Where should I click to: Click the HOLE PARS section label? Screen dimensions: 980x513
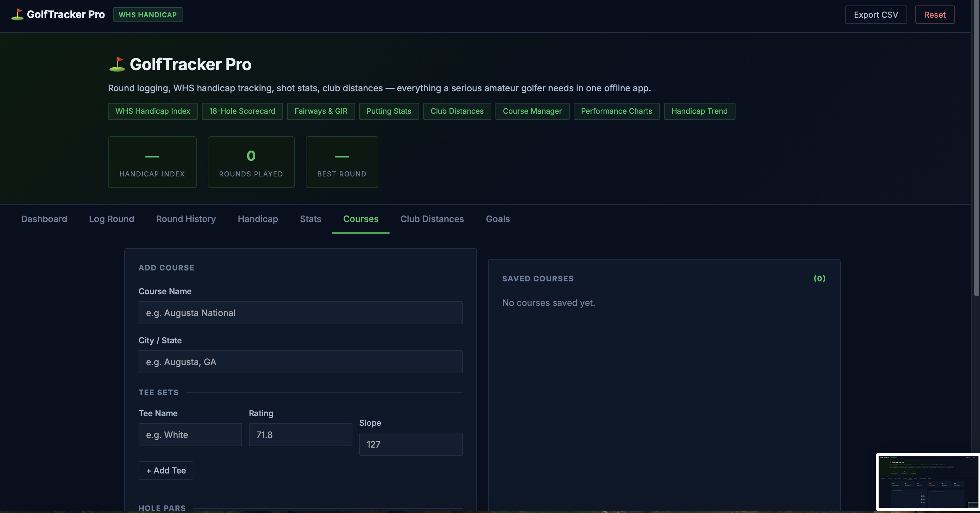click(x=162, y=508)
